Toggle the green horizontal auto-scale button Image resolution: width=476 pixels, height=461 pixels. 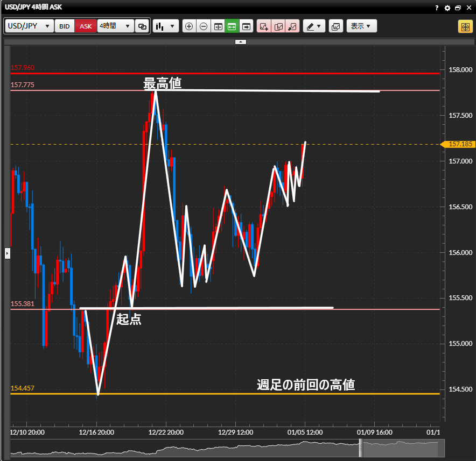(x=232, y=26)
